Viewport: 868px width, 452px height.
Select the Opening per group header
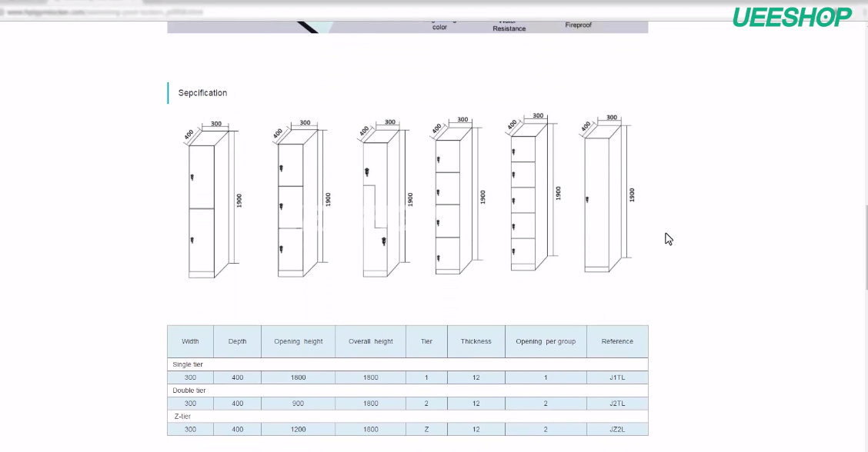(546, 341)
